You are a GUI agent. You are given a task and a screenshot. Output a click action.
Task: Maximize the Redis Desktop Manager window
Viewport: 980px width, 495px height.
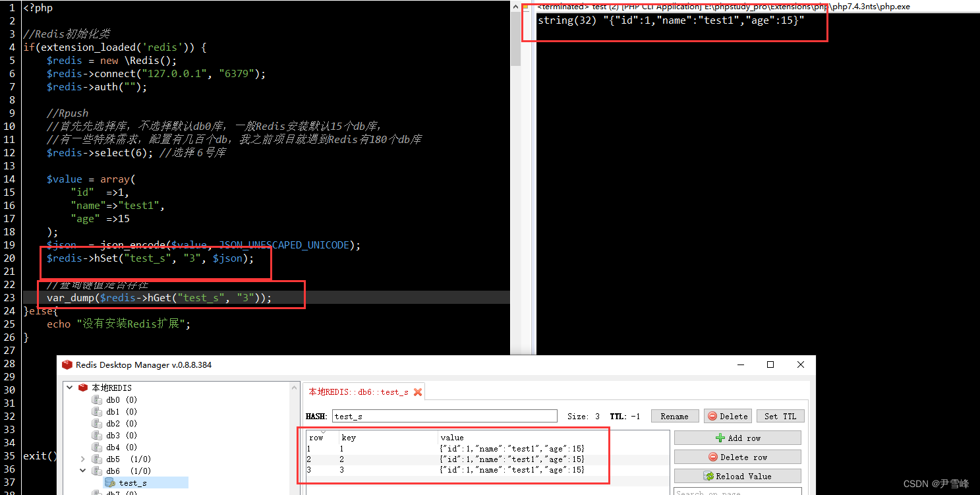coord(770,364)
